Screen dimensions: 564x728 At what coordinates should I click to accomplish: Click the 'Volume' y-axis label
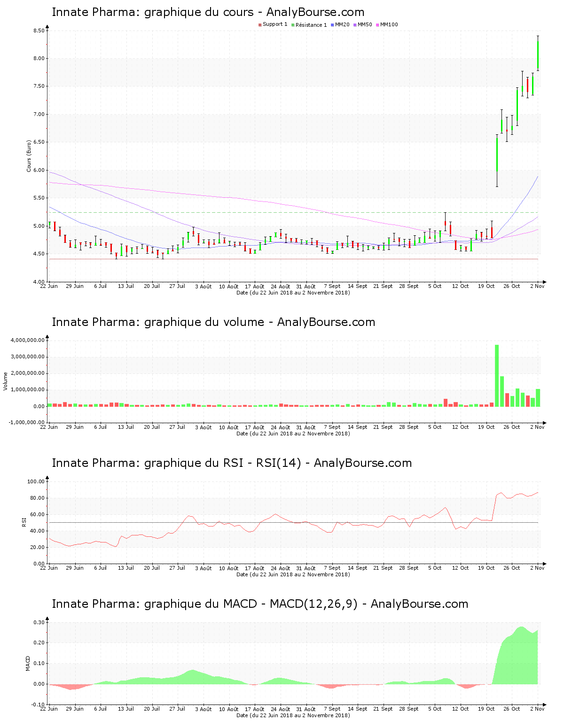6,381
